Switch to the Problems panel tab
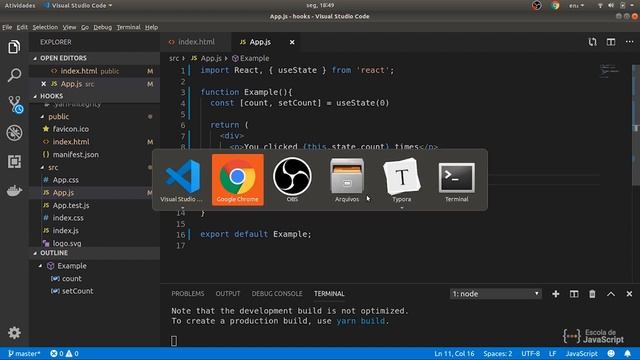 (x=188, y=294)
